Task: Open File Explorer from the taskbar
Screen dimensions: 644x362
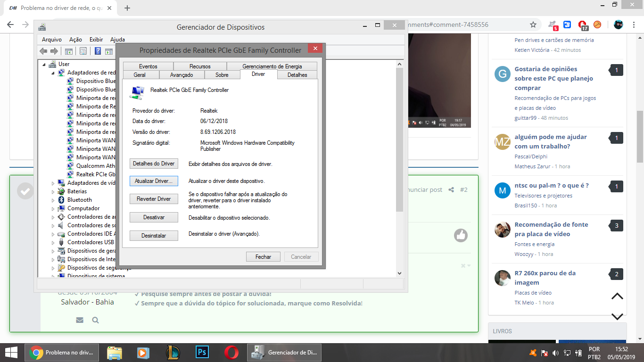Action: click(x=115, y=352)
